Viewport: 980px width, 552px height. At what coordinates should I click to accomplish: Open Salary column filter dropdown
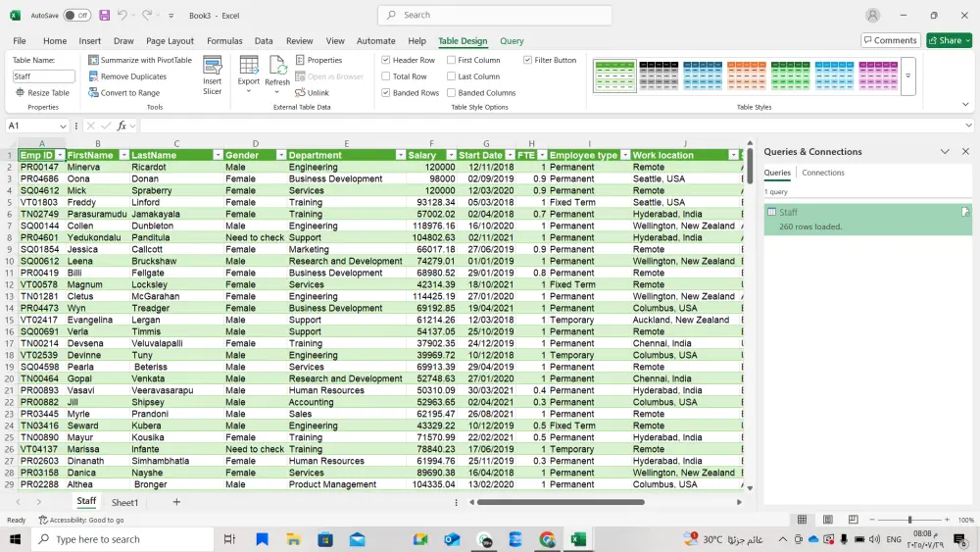[451, 155]
